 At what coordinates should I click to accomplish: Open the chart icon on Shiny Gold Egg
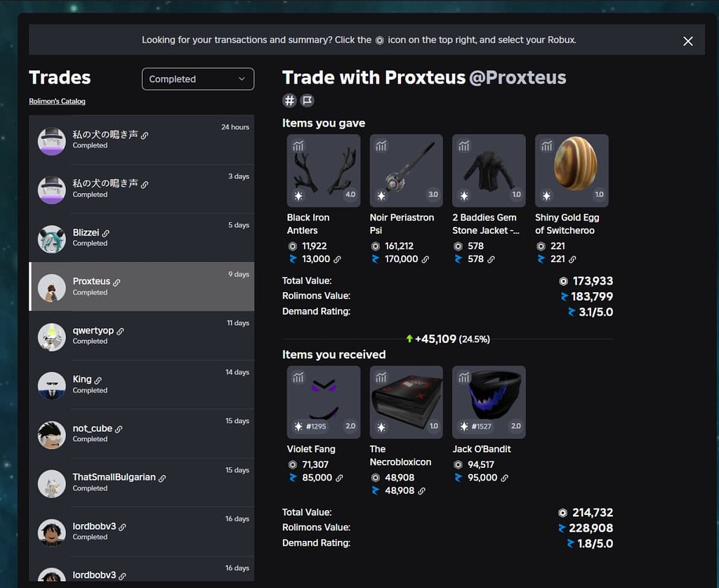[x=546, y=146]
